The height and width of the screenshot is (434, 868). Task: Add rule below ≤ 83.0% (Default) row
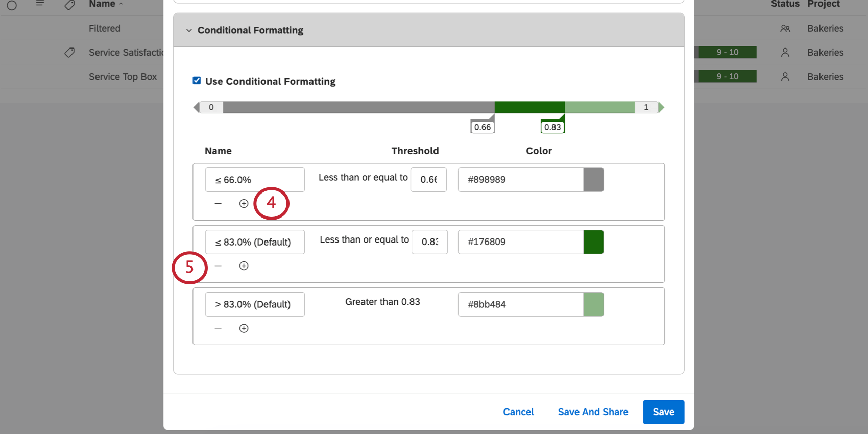tap(244, 266)
